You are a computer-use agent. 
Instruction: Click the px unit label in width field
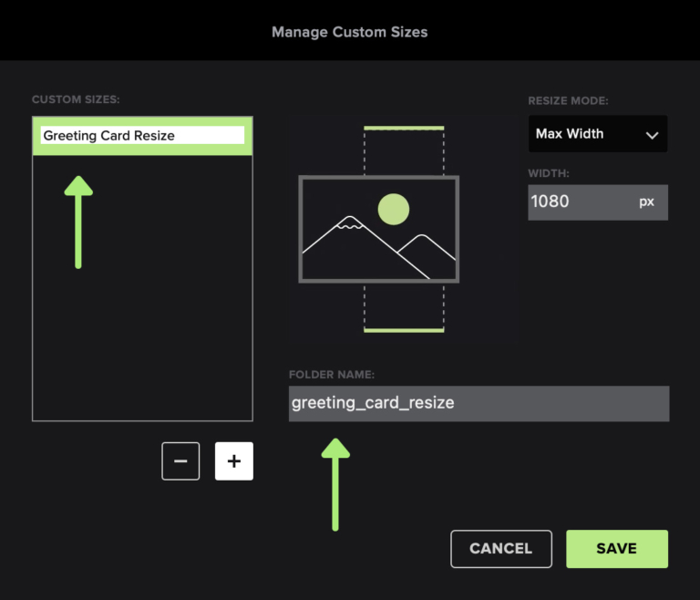click(x=646, y=202)
